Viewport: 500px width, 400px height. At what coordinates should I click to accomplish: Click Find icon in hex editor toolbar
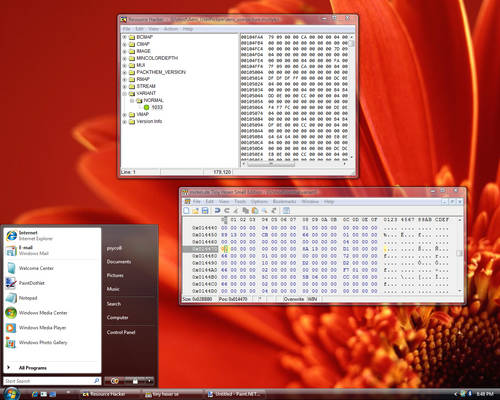pos(265,210)
